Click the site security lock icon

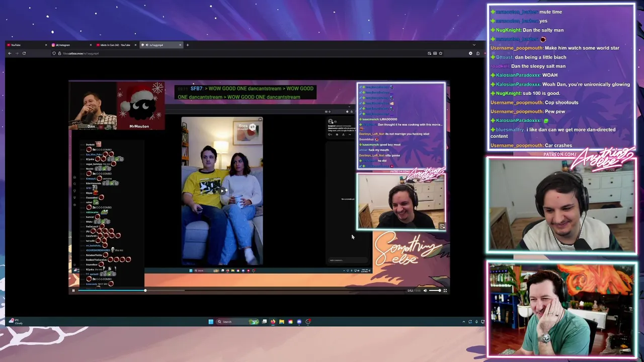59,53
